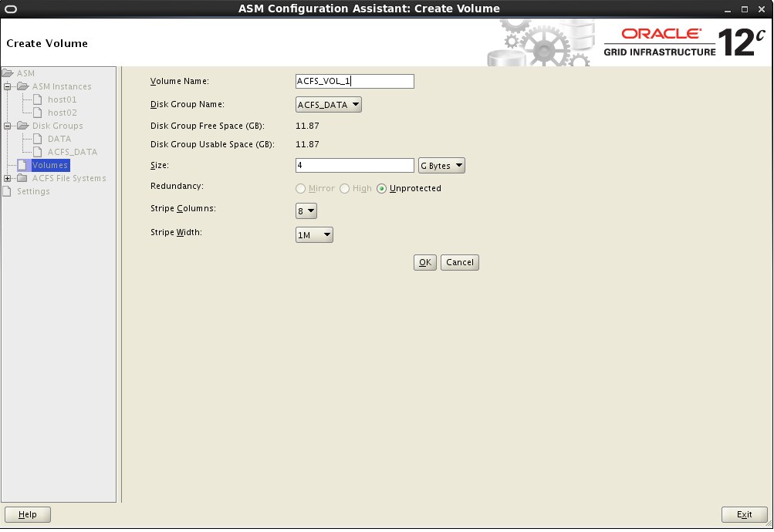Screen dimensions: 774x532
Task: Expand the ACFS File Systems tree node
Action: [8, 178]
